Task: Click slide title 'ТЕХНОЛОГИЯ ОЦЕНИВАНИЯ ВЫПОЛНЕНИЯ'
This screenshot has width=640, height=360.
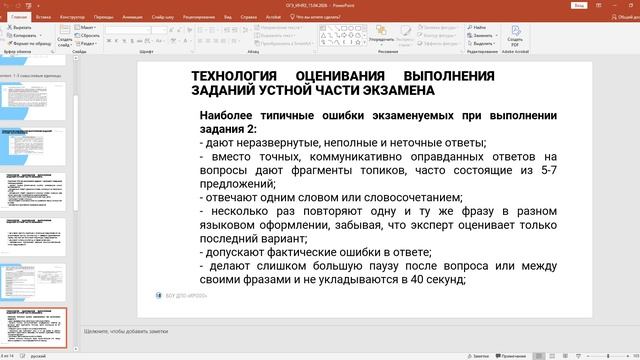Action: (x=343, y=76)
